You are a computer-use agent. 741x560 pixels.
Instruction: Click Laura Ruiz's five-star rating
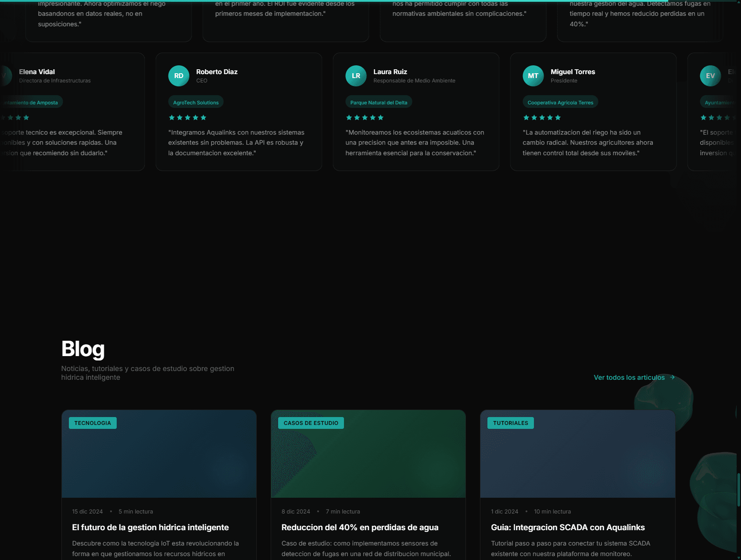coord(365,118)
